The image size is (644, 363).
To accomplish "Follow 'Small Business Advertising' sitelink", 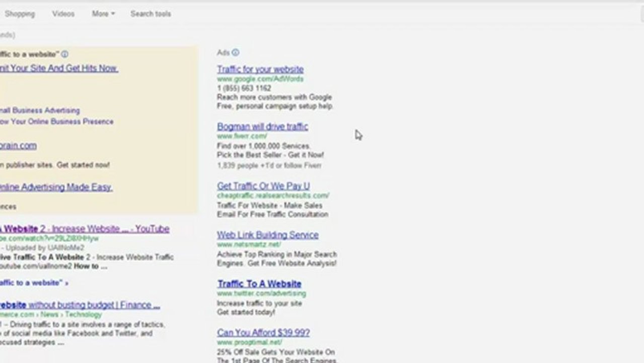I will [x=40, y=110].
